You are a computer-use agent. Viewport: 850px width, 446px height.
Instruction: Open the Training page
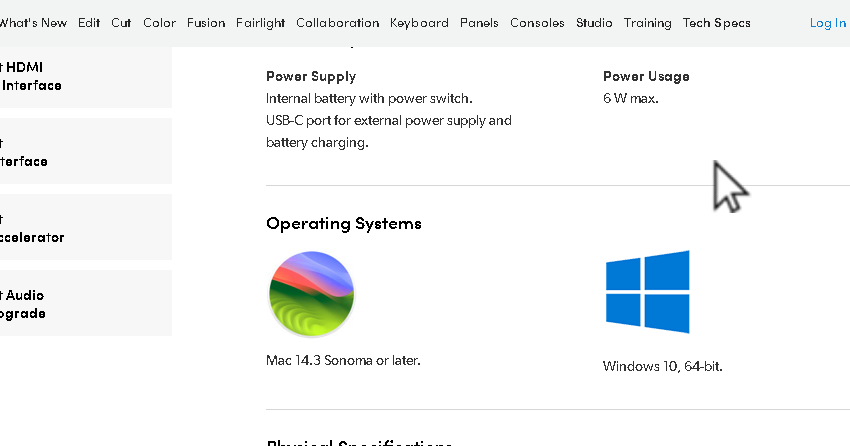[647, 23]
